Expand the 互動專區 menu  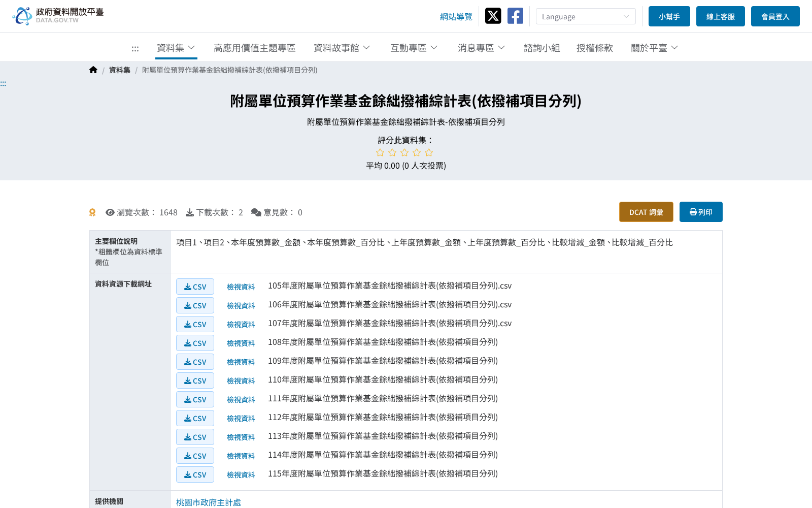(414, 48)
